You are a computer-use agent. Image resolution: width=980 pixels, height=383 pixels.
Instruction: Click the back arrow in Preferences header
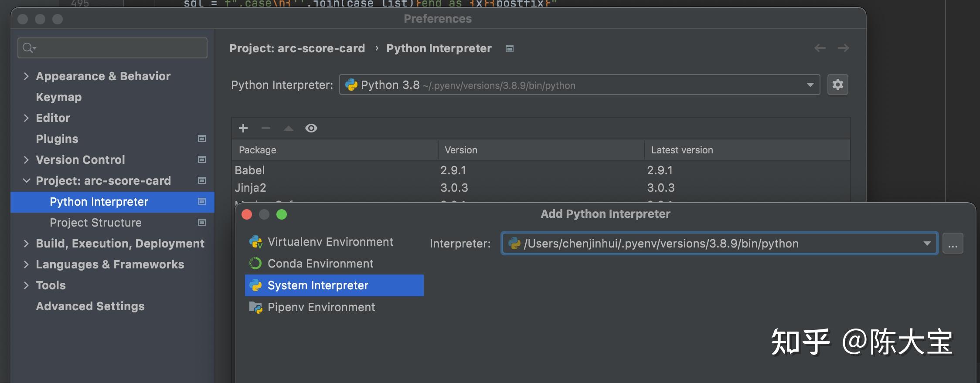tap(820, 48)
